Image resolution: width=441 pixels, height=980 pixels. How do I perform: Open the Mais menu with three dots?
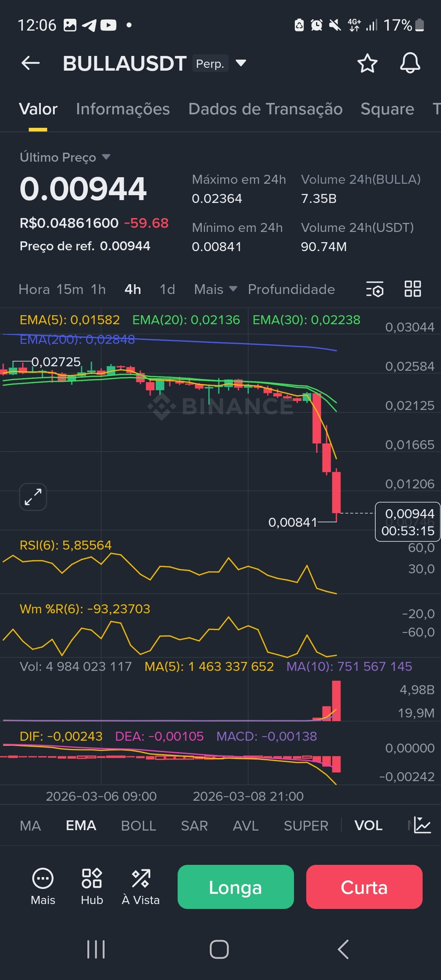point(43,886)
